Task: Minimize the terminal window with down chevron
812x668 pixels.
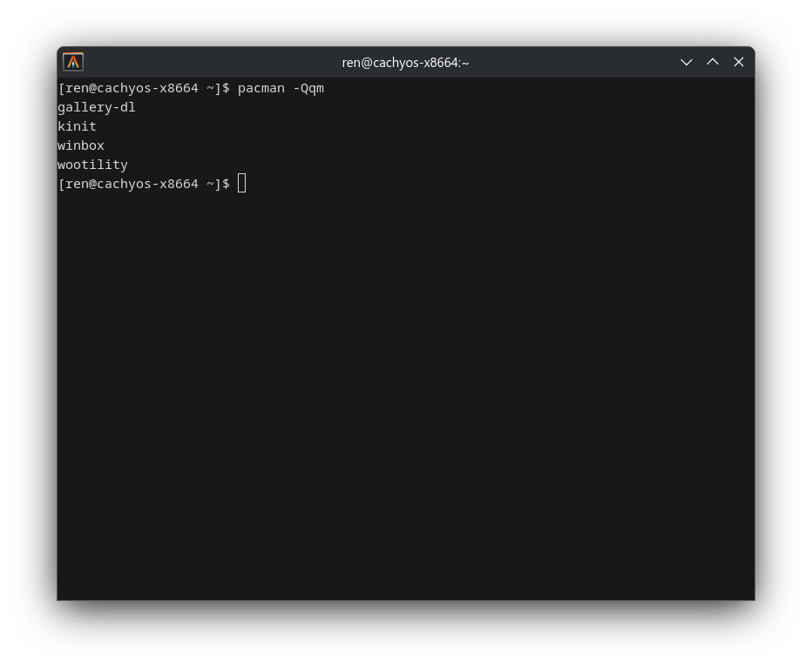Action: 687,62
